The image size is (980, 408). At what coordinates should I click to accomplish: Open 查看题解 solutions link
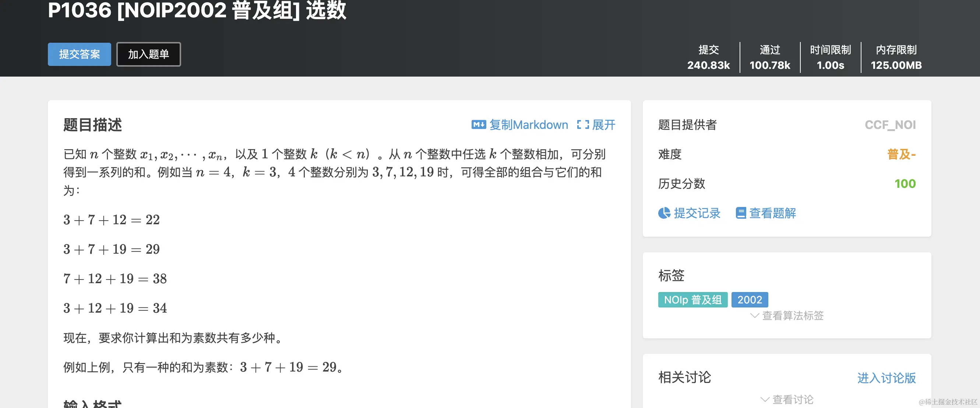pos(772,213)
